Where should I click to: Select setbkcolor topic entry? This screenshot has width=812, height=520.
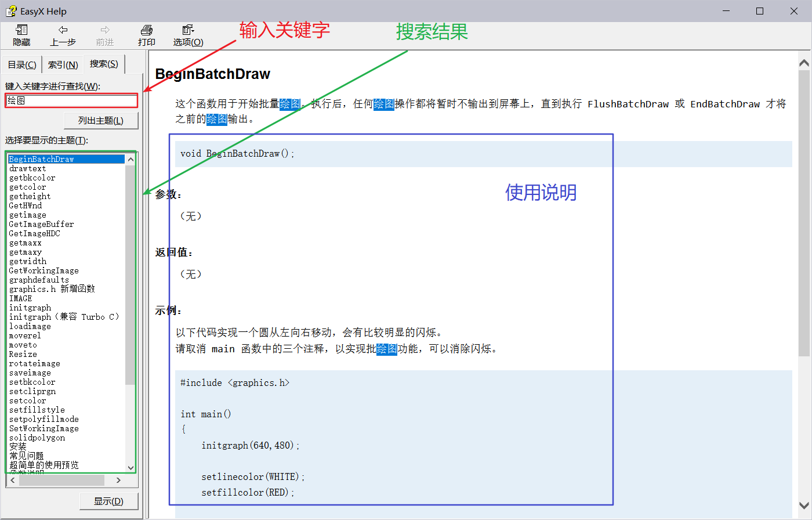(x=32, y=382)
